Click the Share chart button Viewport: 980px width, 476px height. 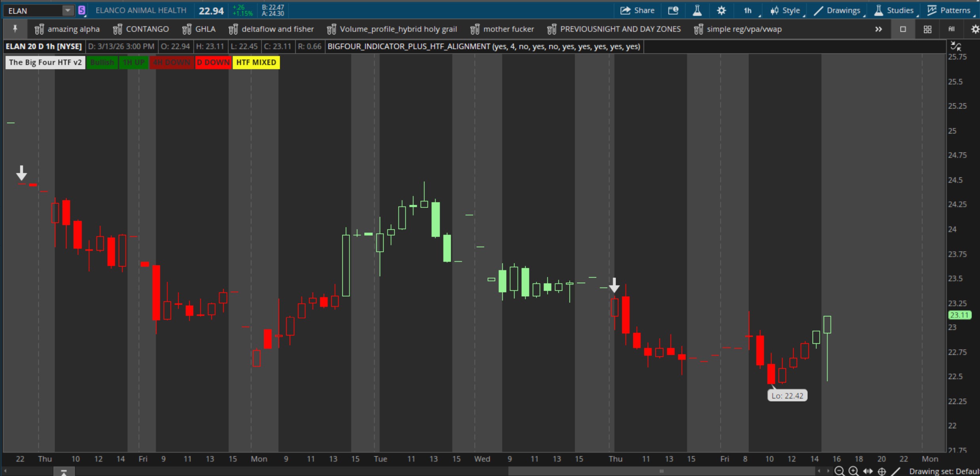click(637, 10)
